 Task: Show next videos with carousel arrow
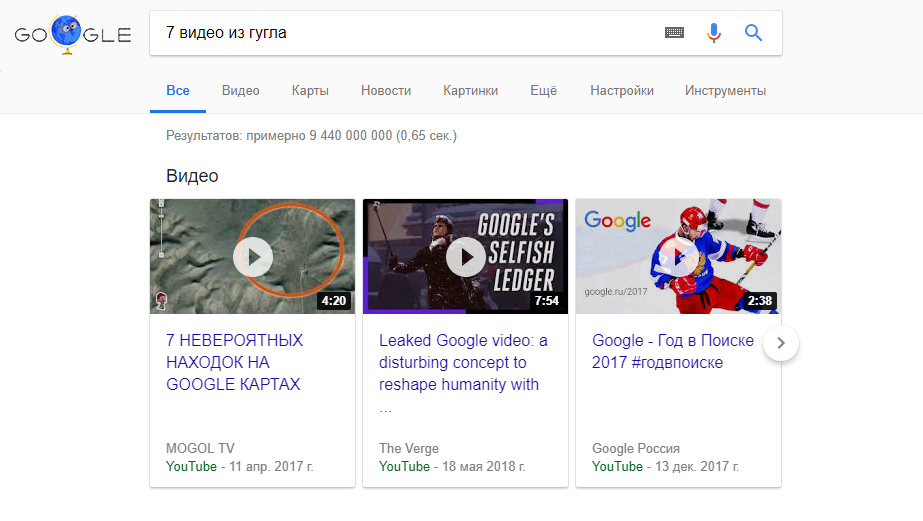781,343
